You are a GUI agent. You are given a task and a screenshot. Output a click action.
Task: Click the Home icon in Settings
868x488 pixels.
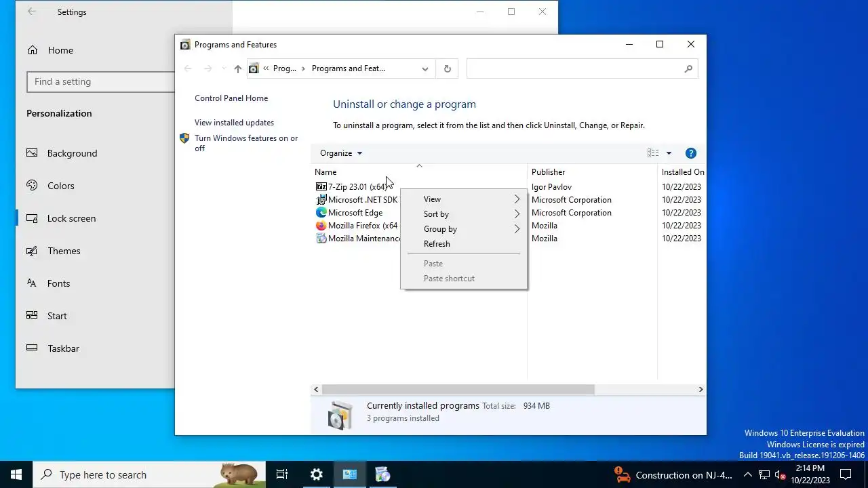coord(32,50)
